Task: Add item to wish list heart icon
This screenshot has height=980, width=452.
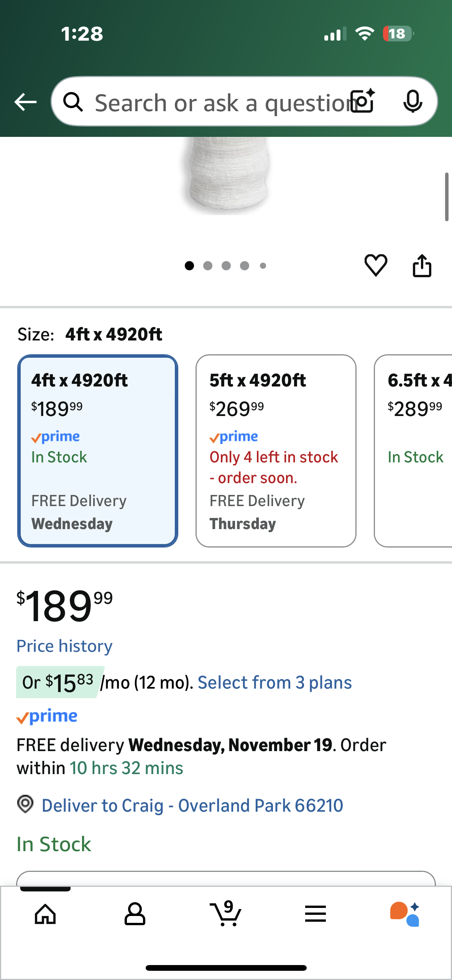Action: pos(376,265)
